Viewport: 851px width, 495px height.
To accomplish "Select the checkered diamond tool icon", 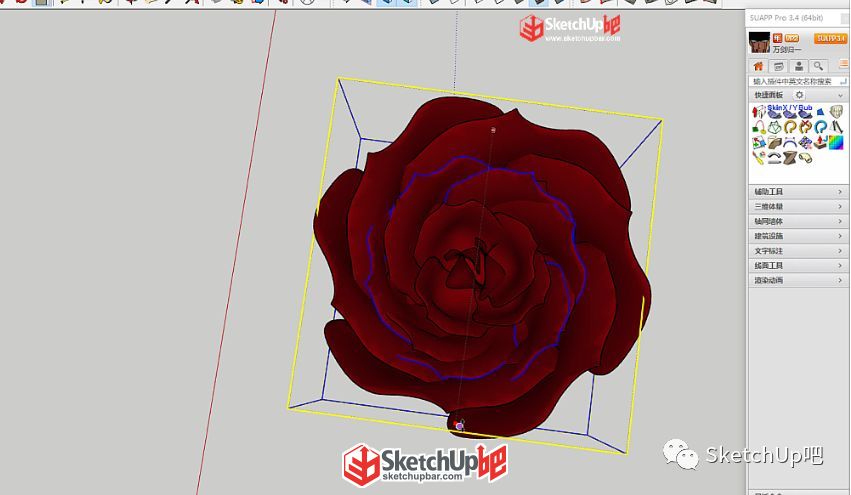I will point(805,143).
